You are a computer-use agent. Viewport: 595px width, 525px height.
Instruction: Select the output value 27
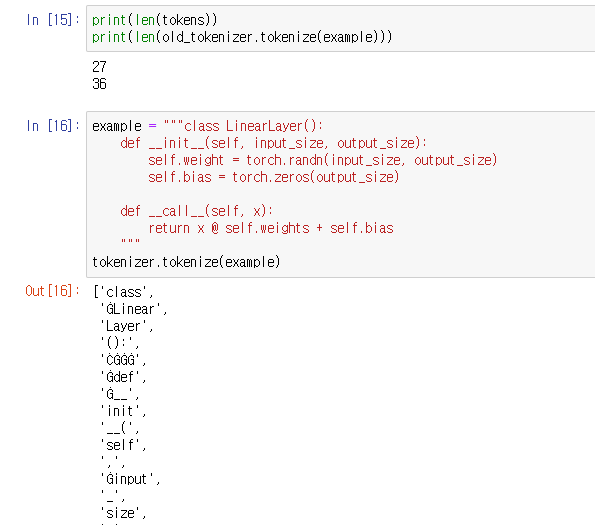point(99,67)
